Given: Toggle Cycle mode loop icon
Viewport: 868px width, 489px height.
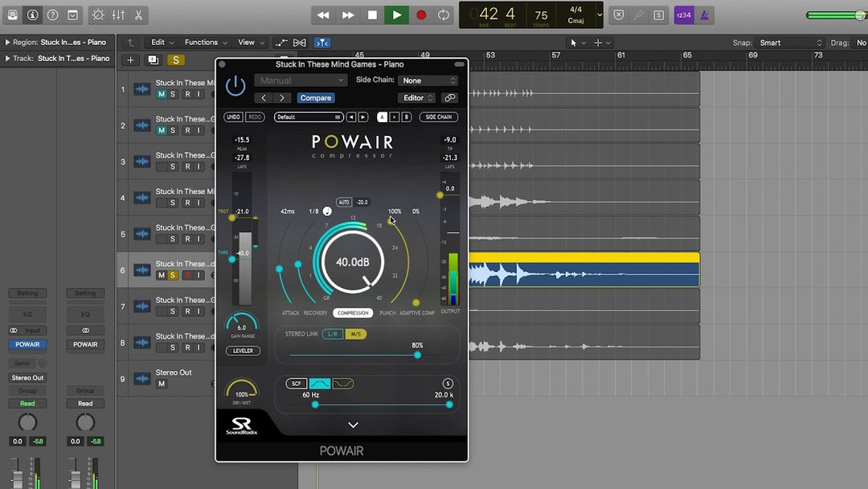Looking at the screenshot, I should tap(444, 15).
